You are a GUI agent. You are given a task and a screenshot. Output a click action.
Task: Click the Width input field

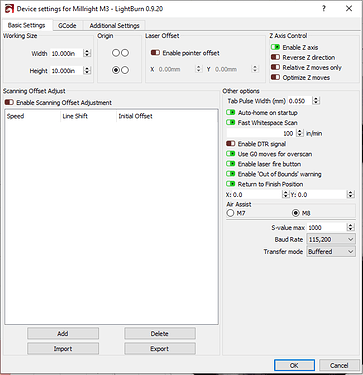[x=67, y=53]
